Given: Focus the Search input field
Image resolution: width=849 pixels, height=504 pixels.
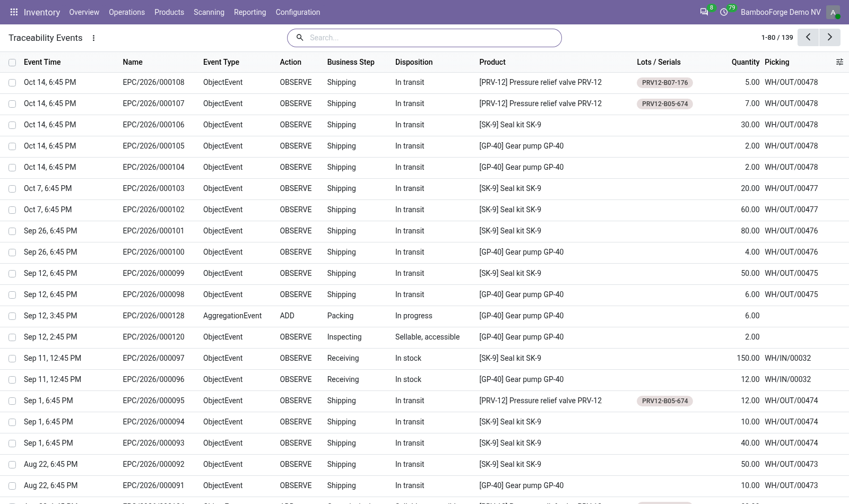Looking at the screenshot, I should coord(432,38).
